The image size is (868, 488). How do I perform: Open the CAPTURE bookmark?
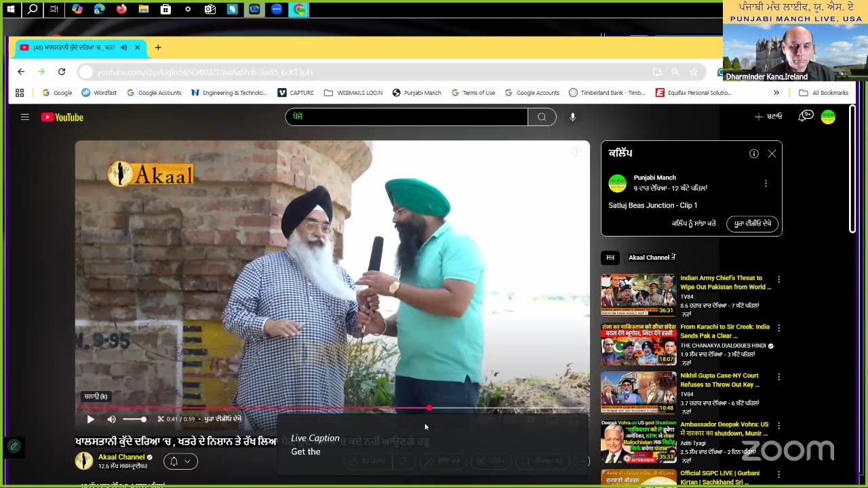tap(296, 93)
